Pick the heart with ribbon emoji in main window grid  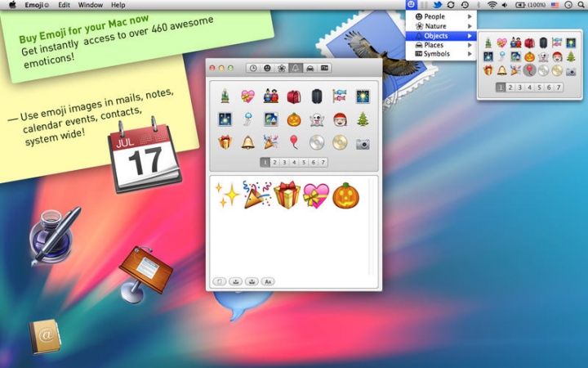click(248, 96)
